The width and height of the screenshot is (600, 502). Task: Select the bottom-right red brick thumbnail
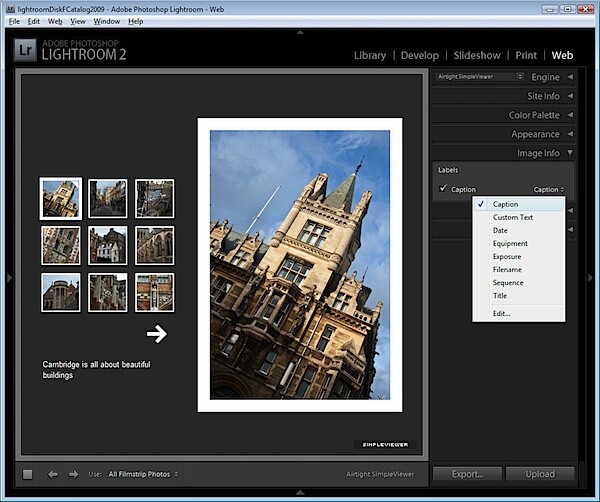coord(155,292)
